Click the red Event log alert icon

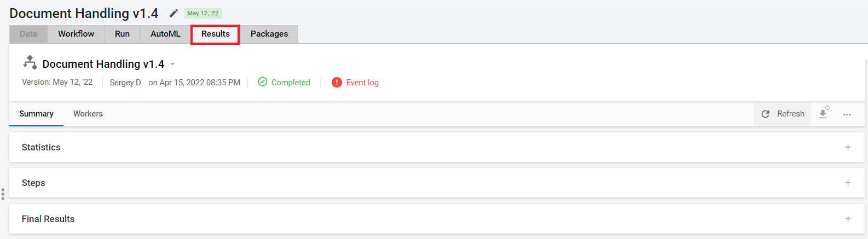[337, 82]
